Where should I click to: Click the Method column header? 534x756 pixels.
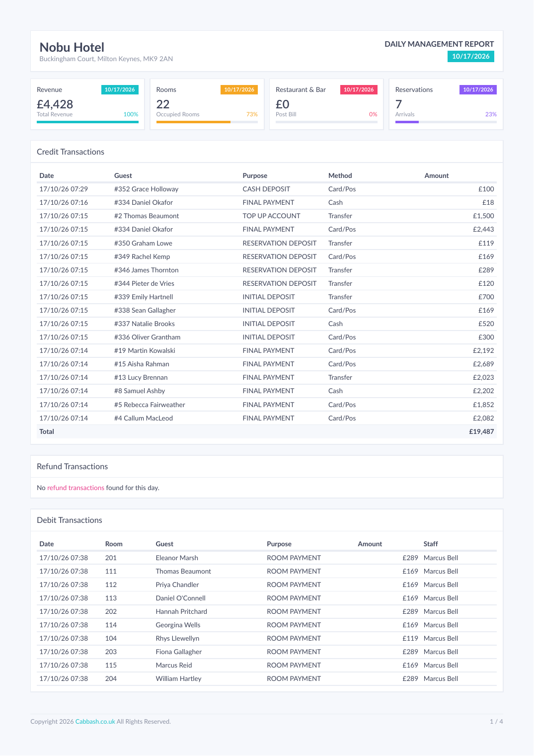pos(340,176)
